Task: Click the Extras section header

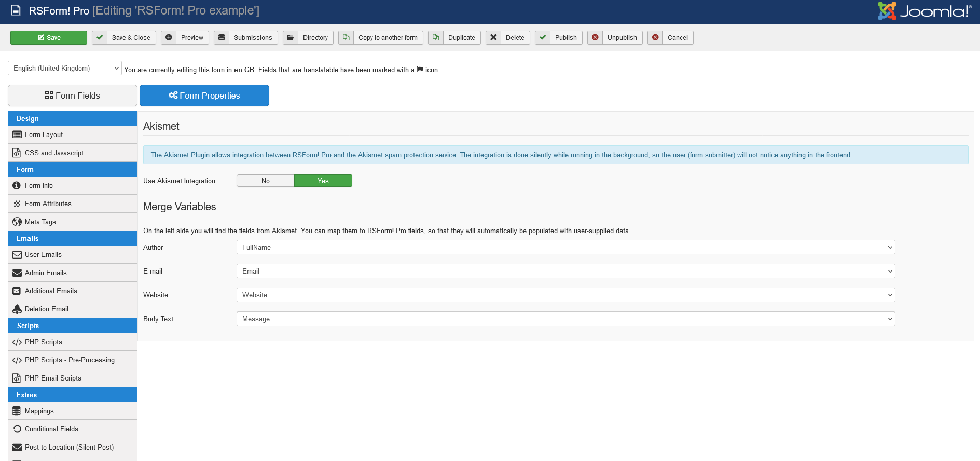Action: (x=73, y=395)
